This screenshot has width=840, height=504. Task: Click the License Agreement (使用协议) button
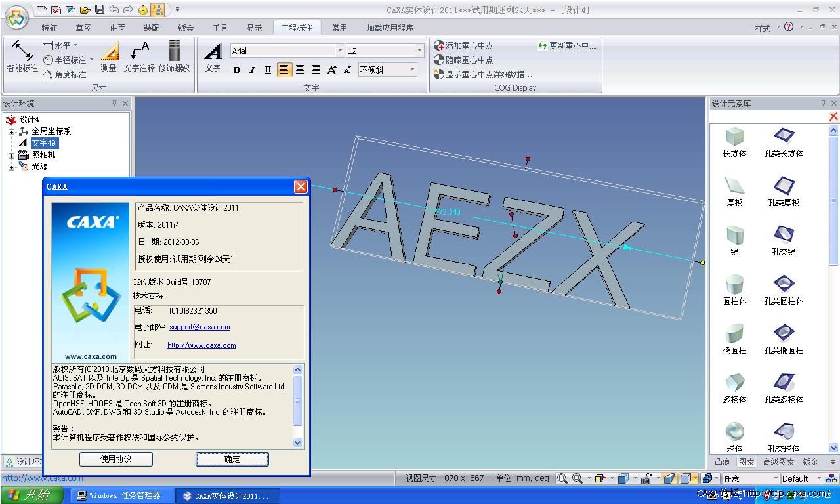[116, 459]
